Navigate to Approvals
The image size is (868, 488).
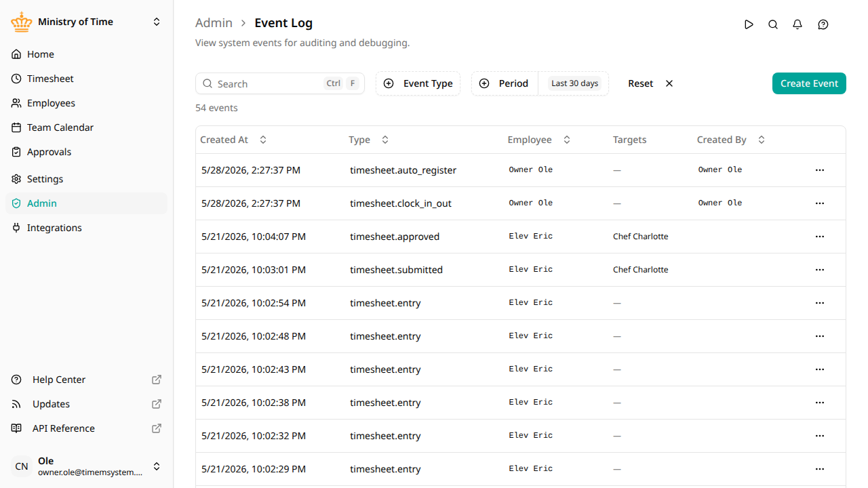[86, 152]
